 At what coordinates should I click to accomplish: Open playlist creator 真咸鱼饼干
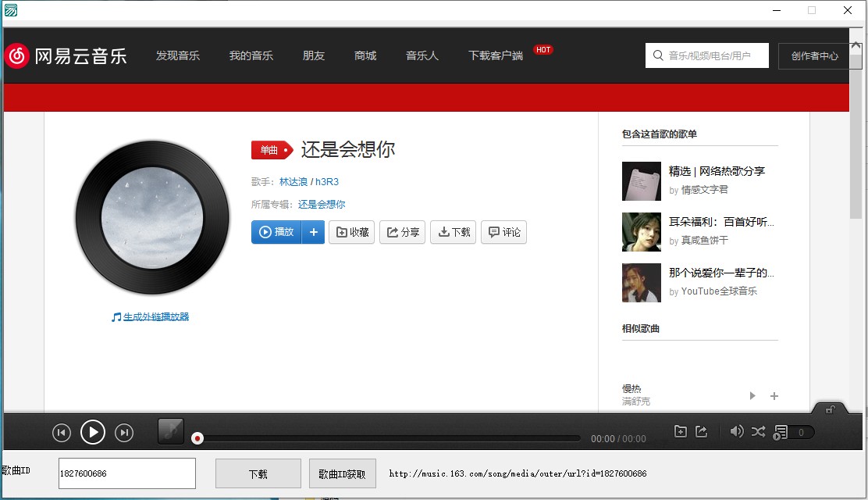click(x=705, y=240)
